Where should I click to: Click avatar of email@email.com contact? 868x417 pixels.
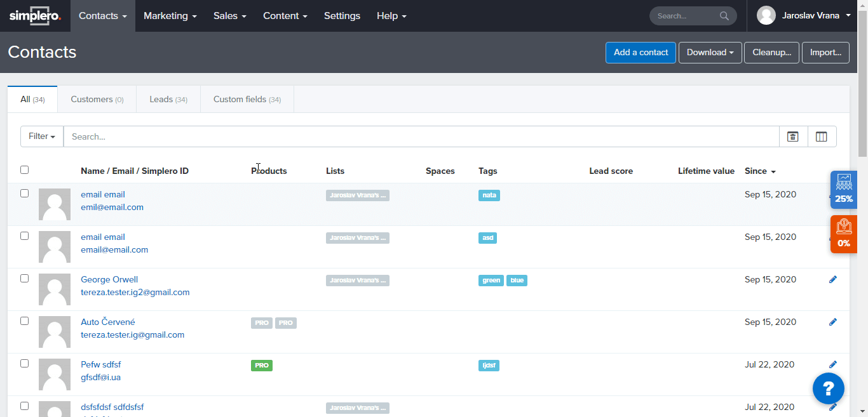(55, 247)
